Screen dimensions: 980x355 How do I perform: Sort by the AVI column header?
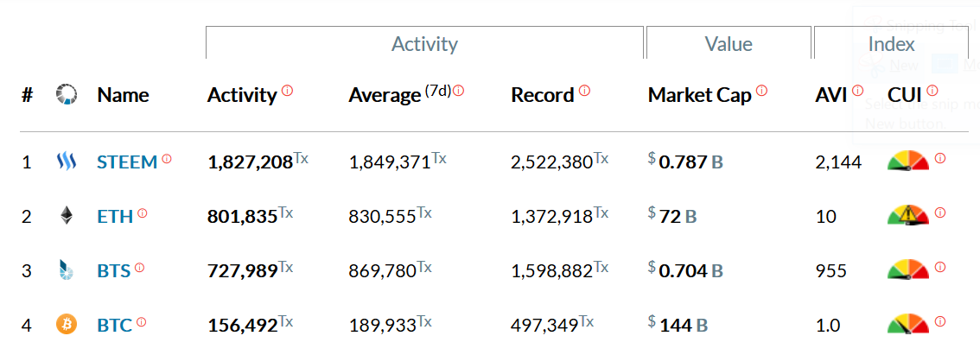(x=830, y=95)
